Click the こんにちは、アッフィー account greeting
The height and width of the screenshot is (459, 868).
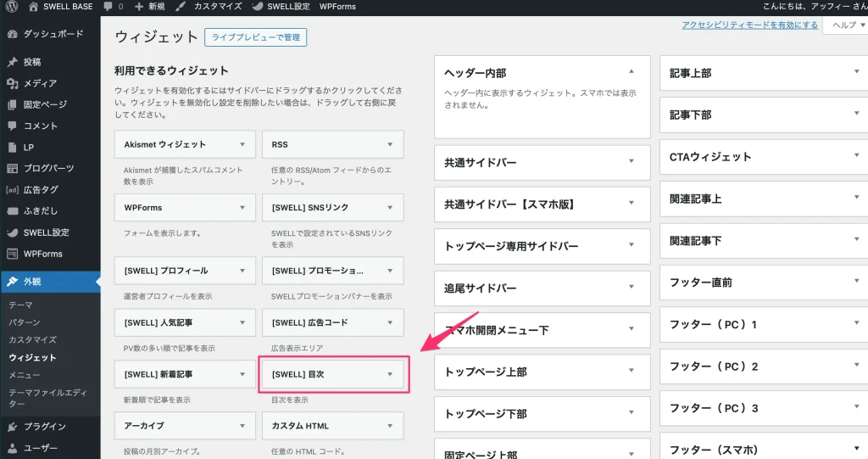(x=815, y=7)
